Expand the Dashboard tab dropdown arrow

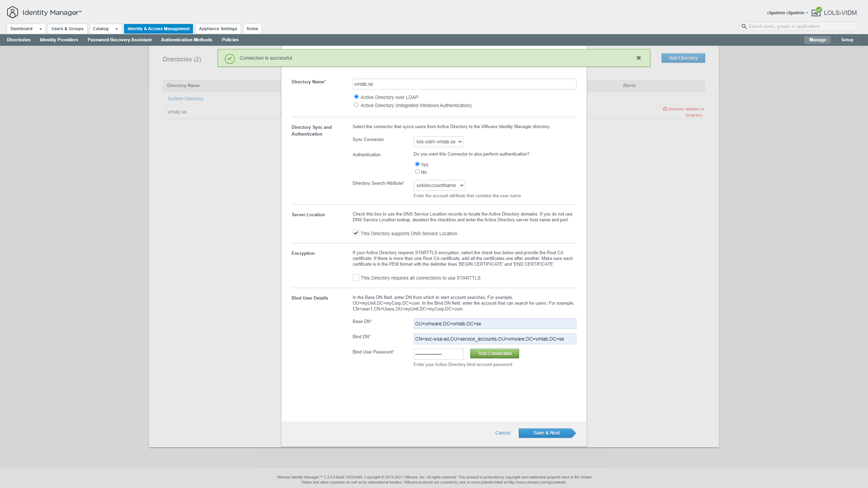41,29
